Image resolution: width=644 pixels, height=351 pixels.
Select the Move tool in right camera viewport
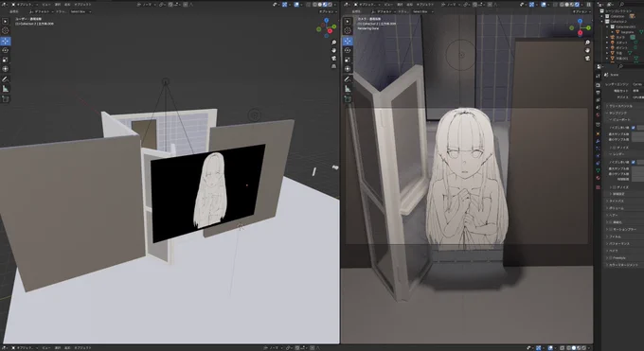click(x=348, y=41)
